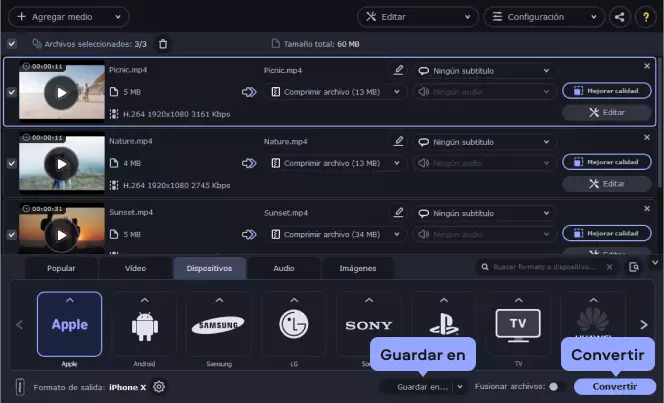Screen dimensions: 664x403
Task: Select the Apple device preset
Action: (69, 324)
